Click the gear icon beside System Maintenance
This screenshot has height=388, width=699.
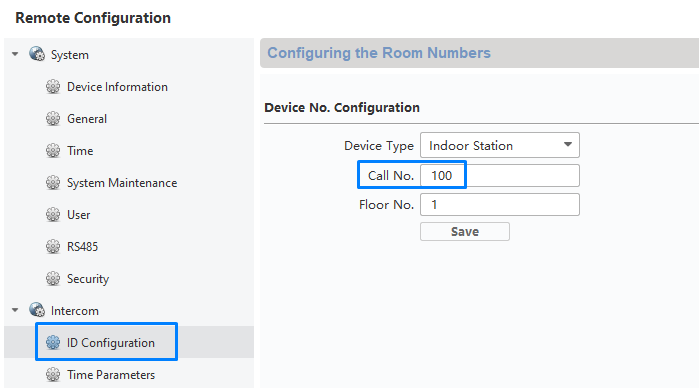[53, 183]
